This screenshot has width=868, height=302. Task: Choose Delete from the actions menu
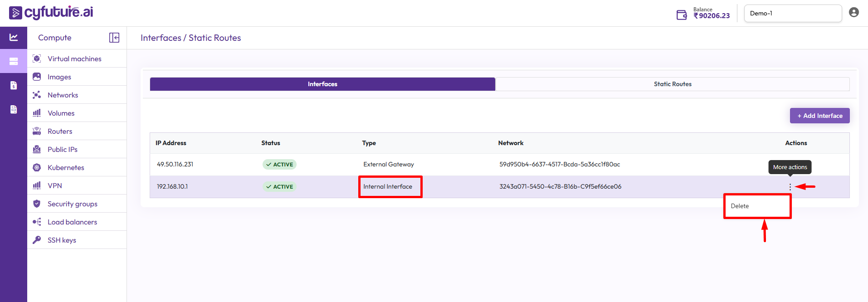pyautogui.click(x=740, y=206)
